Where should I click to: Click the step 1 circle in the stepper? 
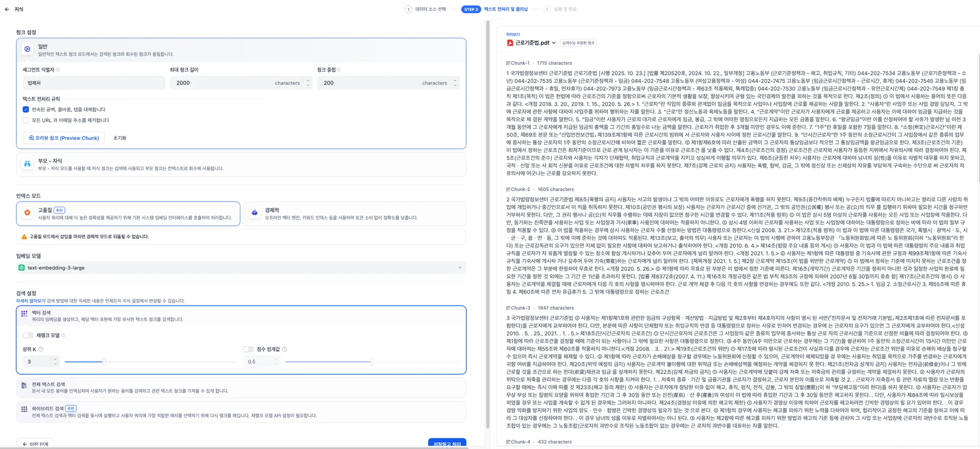(x=408, y=9)
